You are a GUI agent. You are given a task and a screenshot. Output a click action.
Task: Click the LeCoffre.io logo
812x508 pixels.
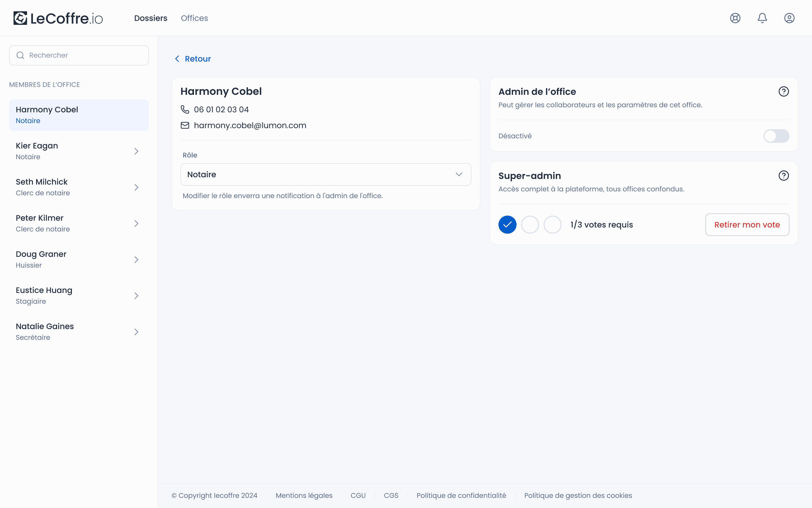58,18
